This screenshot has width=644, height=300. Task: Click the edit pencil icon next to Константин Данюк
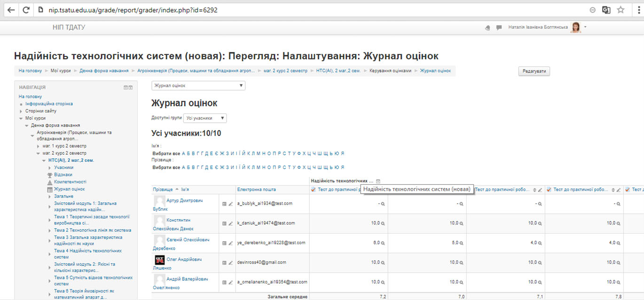point(230,223)
